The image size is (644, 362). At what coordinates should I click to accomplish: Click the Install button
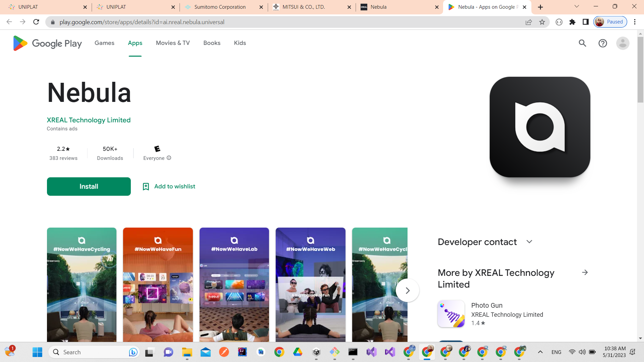(x=89, y=186)
